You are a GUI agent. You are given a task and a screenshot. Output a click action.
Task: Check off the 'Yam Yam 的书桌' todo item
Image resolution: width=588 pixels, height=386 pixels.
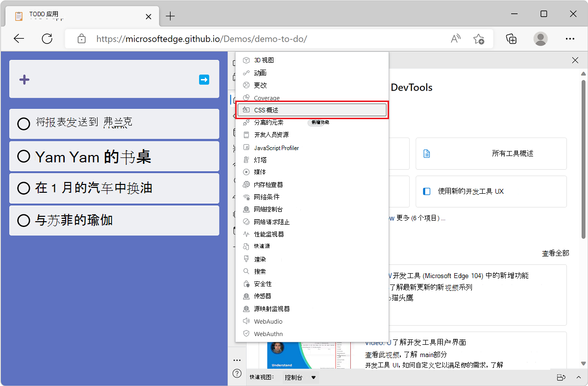pos(24,156)
